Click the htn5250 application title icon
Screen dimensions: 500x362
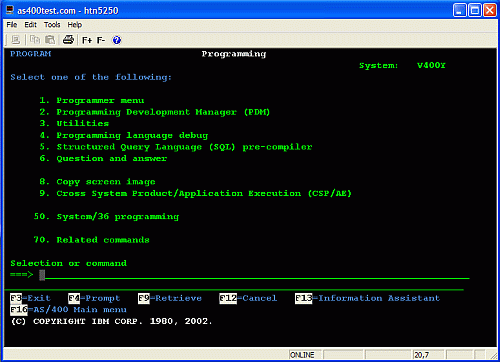(10, 10)
